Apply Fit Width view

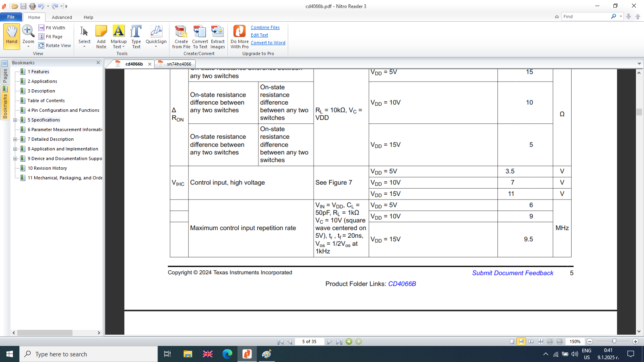[52, 28]
